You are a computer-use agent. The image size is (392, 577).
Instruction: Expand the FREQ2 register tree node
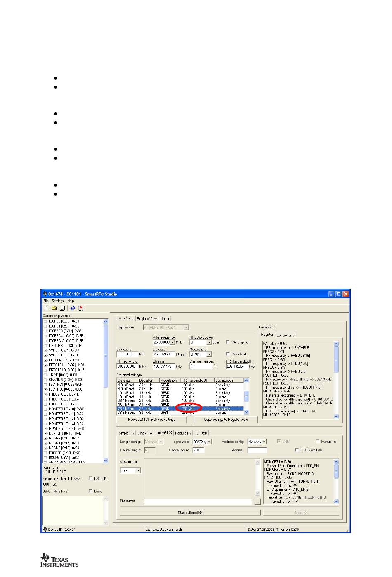45,394
